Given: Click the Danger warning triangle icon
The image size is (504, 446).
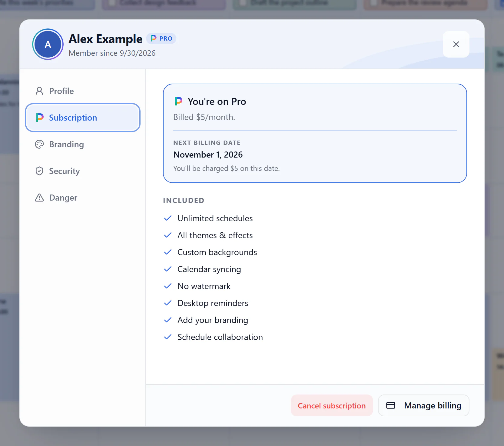Looking at the screenshot, I should coord(39,198).
